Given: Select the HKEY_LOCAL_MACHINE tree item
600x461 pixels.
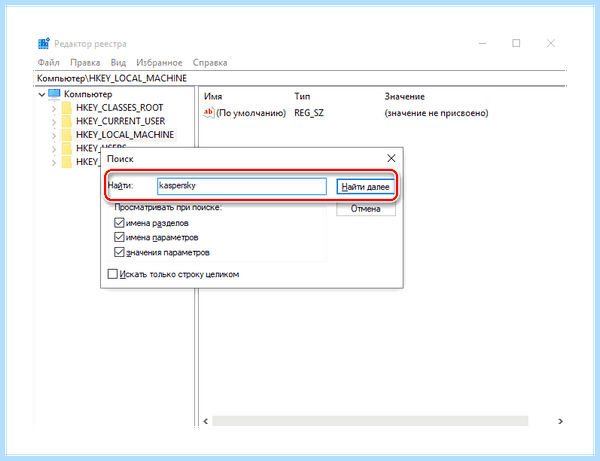Looking at the screenshot, I should tap(125, 135).
